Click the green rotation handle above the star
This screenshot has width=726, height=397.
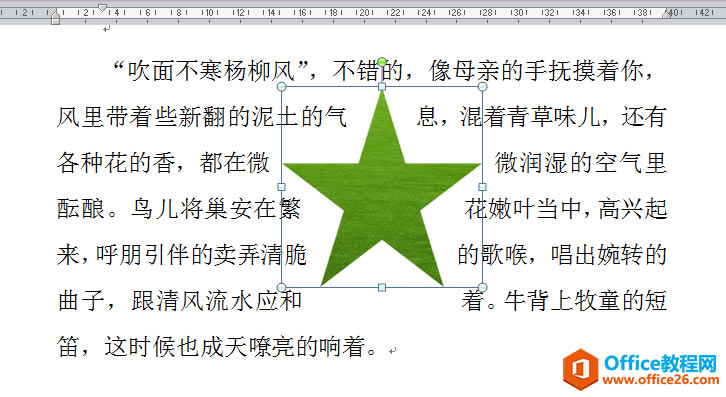click(382, 62)
